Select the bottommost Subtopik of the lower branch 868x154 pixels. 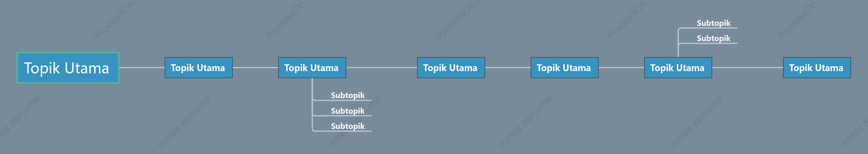(x=348, y=126)
